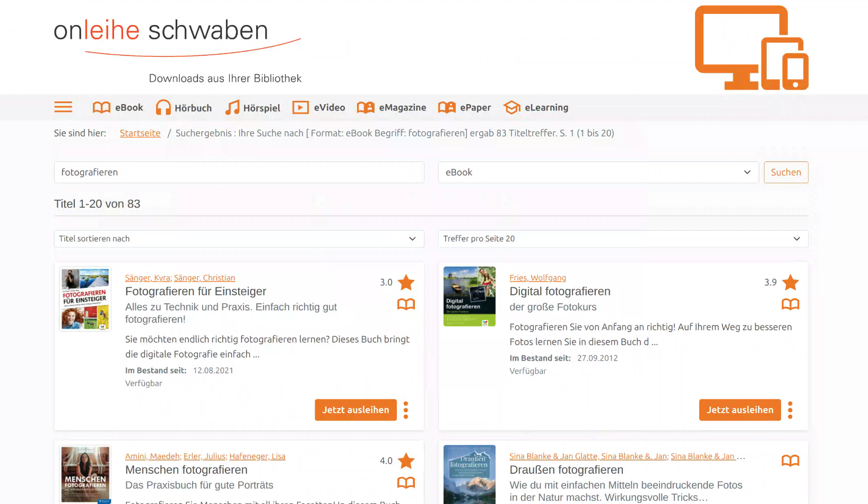Open three-dot options for Fotografieren für Einsteiger
This screenshot has height=504, width=868.
tap(406, 410)
